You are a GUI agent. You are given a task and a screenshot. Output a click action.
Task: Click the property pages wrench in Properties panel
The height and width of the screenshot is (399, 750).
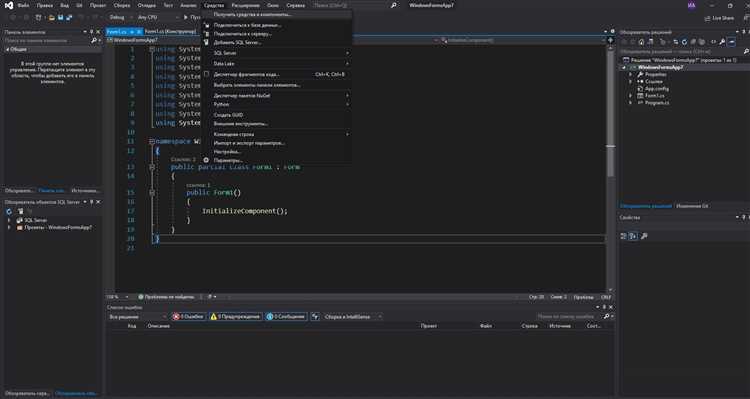(x=644, y=236)
